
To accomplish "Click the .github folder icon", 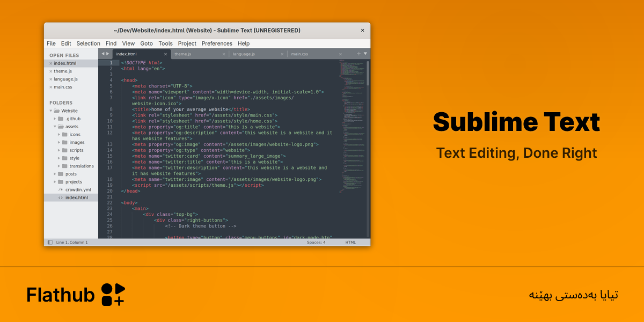I will pyautogui.click(x=61, y=119).
